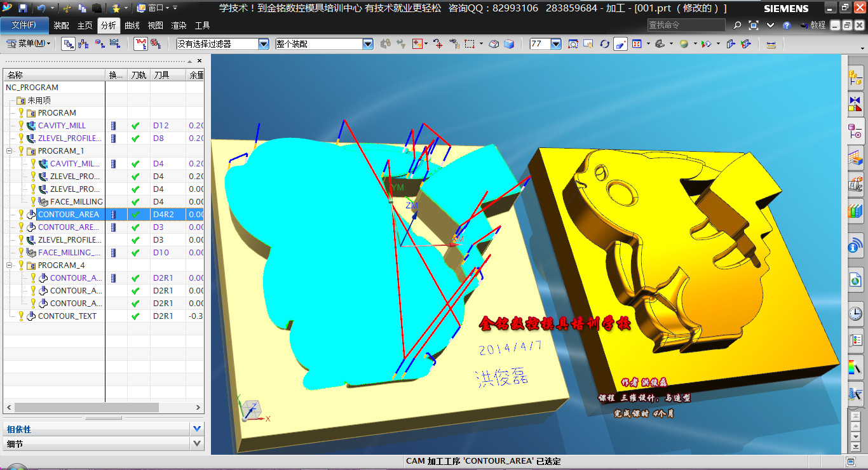Open the Window dropdown in title bar
The image size is (868, 470).
153,8
